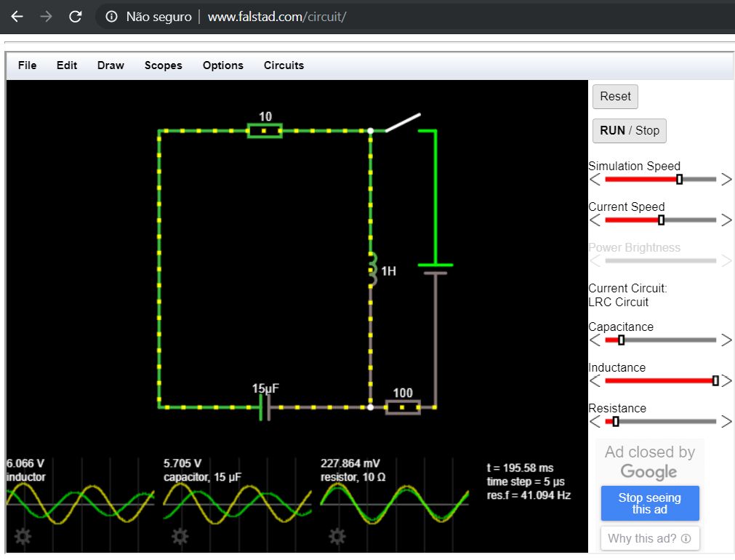Click the 10 ohm resistor at top
Screen dimensions: 735x560
265,131
